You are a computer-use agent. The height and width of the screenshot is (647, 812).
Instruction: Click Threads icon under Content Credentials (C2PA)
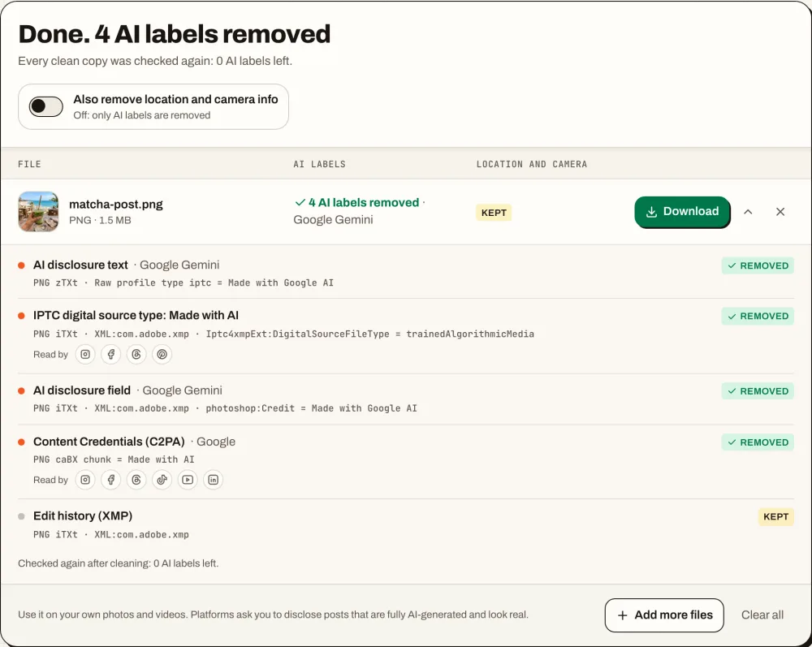(x=136, y=480)
